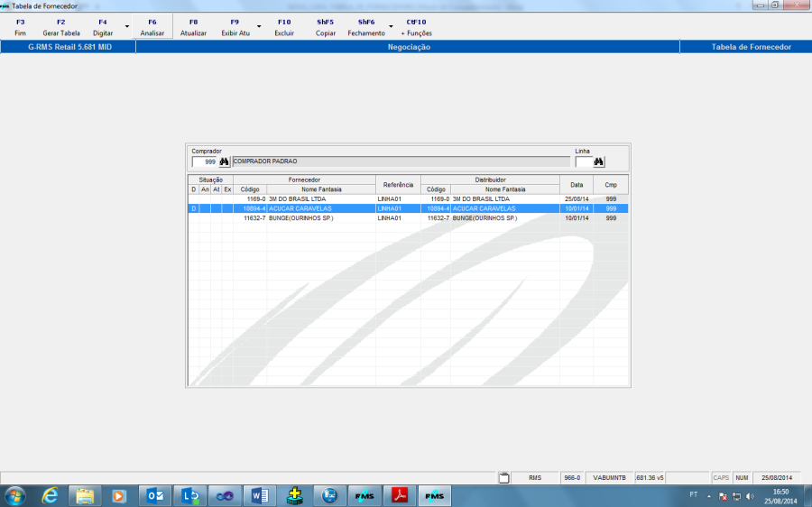Click the F9 Exibir Atu button

(x=235, y=27)
